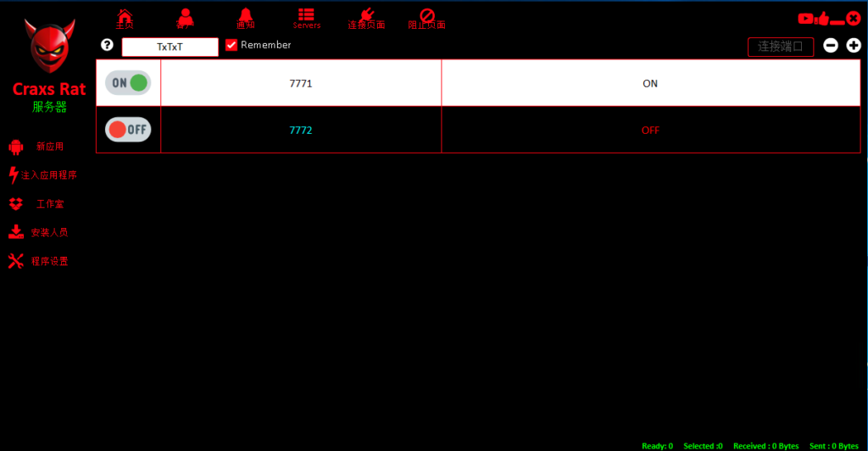The image size is (868, 451).
Task: Click the YouTube icon at top right
Action: click(805, 18)
